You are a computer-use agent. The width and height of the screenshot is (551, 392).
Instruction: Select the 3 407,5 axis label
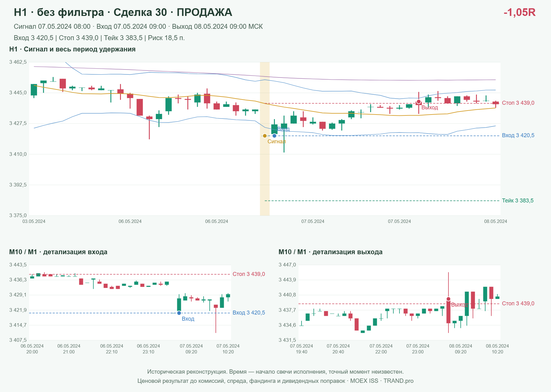pos(18,340)
